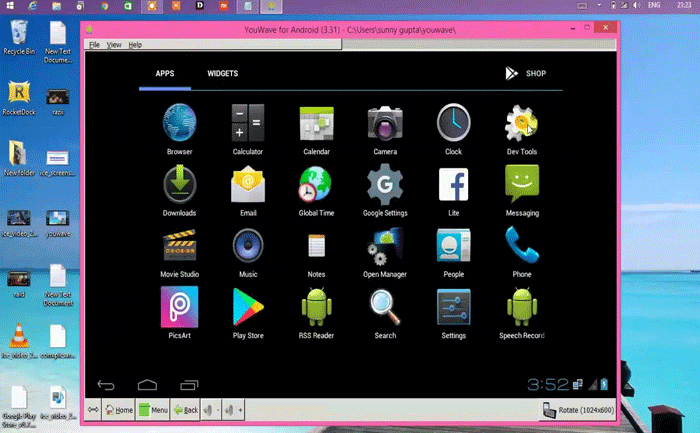Launch the Speech Record app
700x433 pixels.
(521, 313)
